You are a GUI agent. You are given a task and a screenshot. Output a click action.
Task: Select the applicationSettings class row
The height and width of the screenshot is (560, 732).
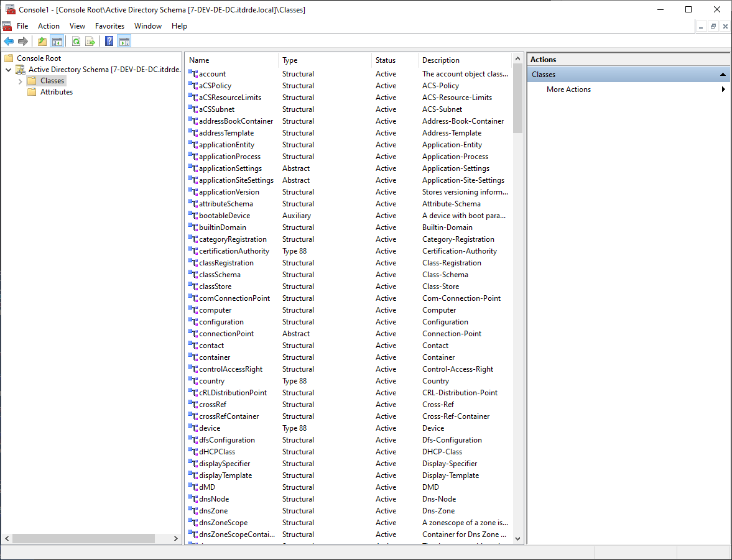coord(349,168)
